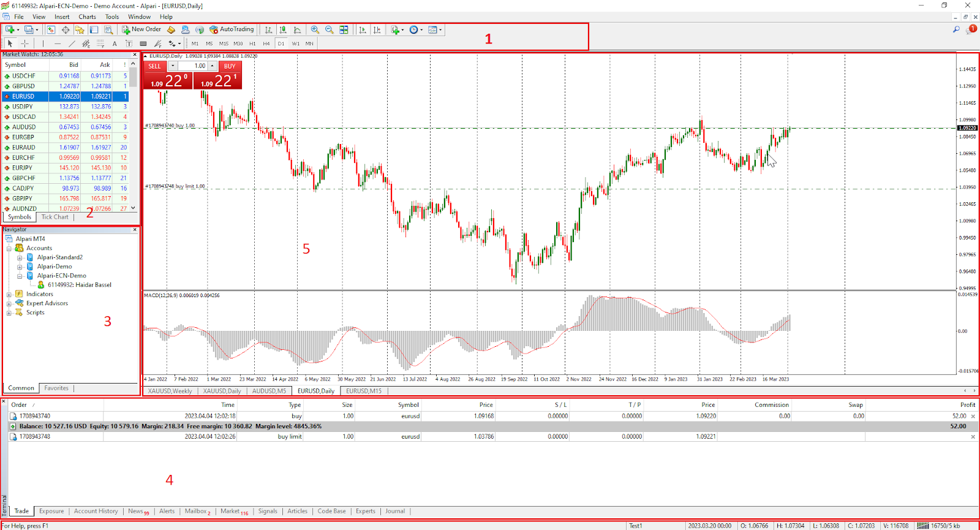Select the Equidistant Channel tool
Image resolution: width=980 pixels, height=530 pixels.
pyautogui.click(x=86, y=44)
